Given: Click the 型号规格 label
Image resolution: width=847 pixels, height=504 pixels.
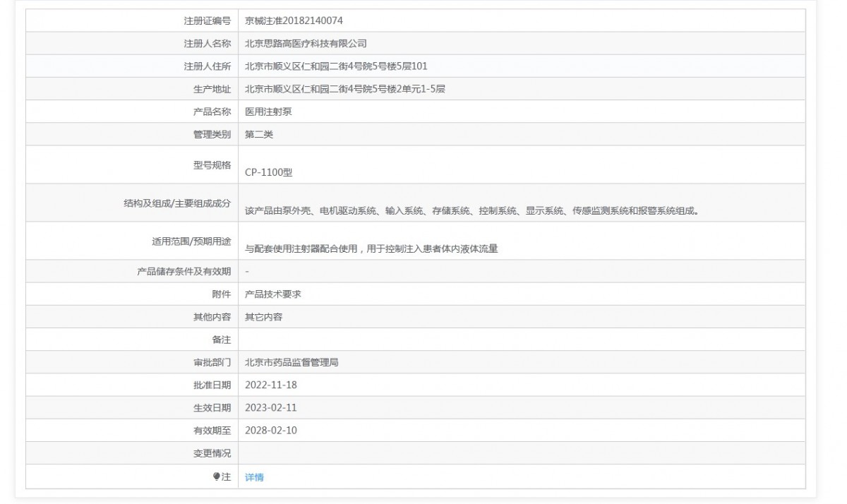Looking at the screenshot, I should (x=212, y=164).
